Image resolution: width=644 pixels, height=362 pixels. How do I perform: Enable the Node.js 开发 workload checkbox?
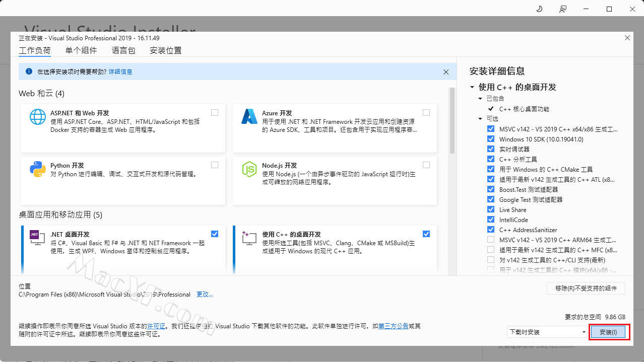tap(426, 165)
